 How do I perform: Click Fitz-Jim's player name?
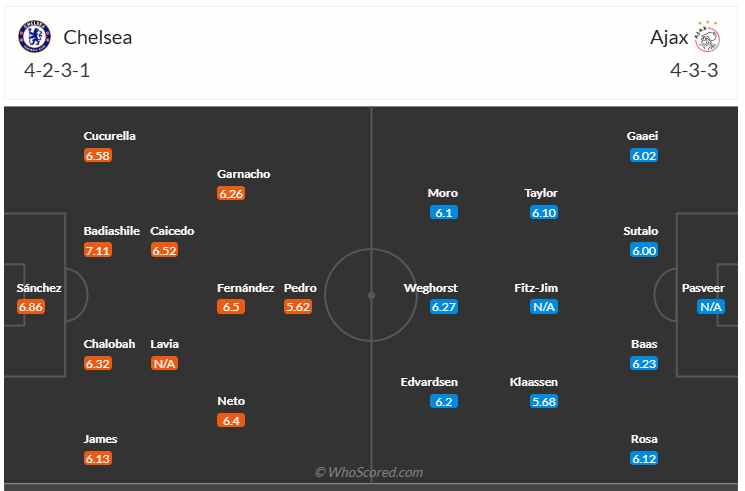[x=536, y=288]
